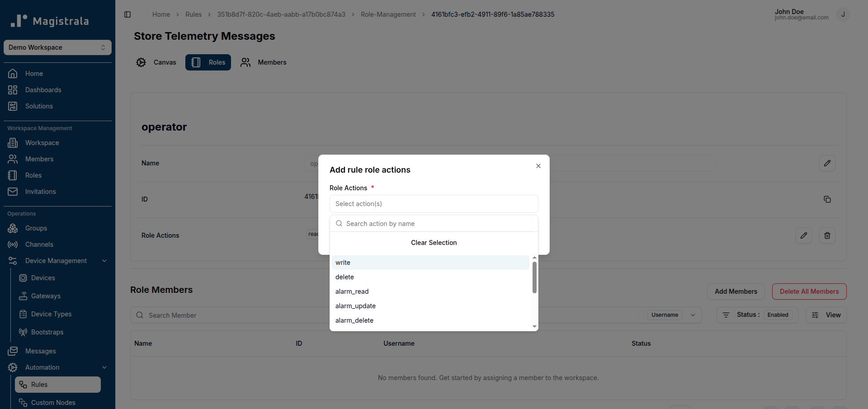Screen dimensions: 868x409
Task: Click Clear Selection in the dropdown
Action: pyautogui.click(x=434, y=243)
